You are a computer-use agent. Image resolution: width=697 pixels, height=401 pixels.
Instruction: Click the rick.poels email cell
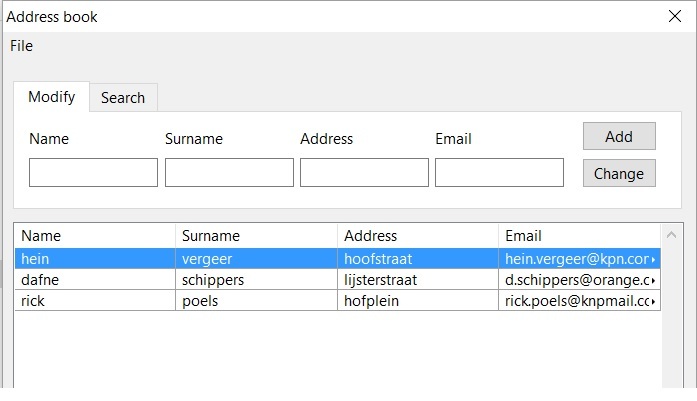(580, 301)
